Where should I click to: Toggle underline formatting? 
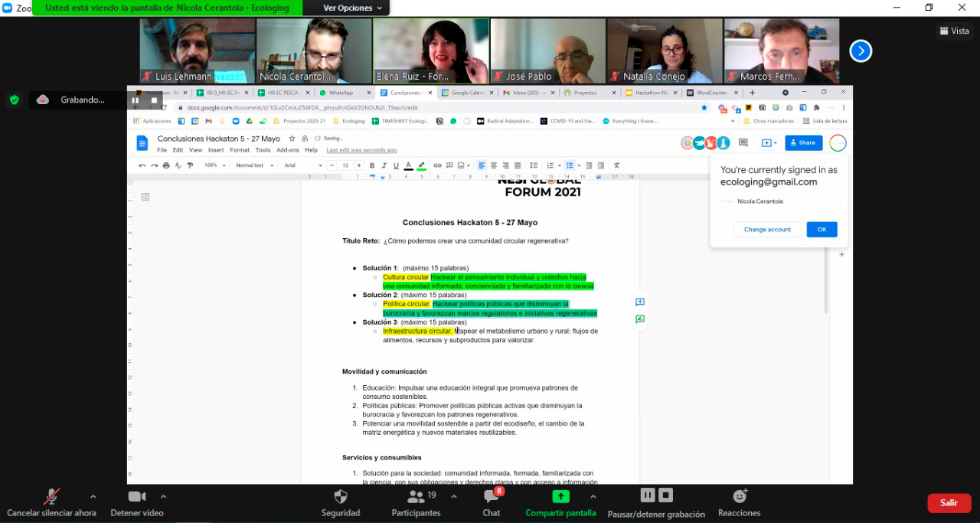click(x=396, y=165)
